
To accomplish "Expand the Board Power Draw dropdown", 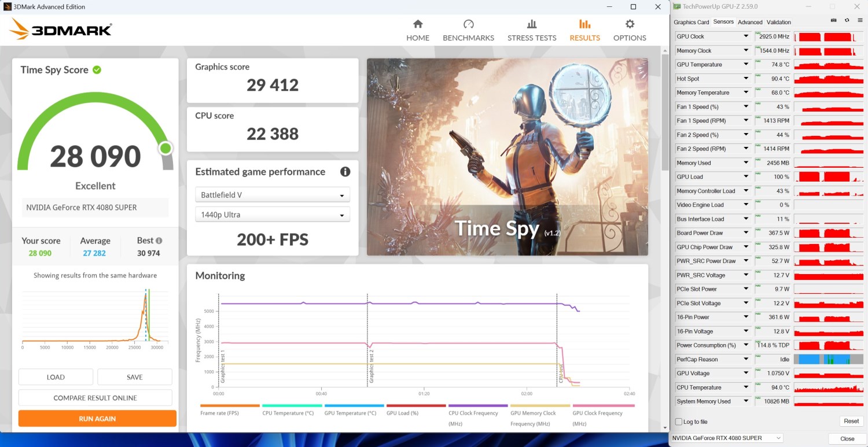I will tap(746, 233).
